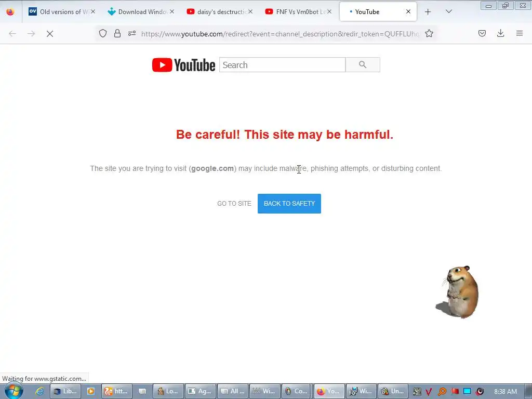
Task: Go forward with the forward arrow
Action: coord(31,34)
